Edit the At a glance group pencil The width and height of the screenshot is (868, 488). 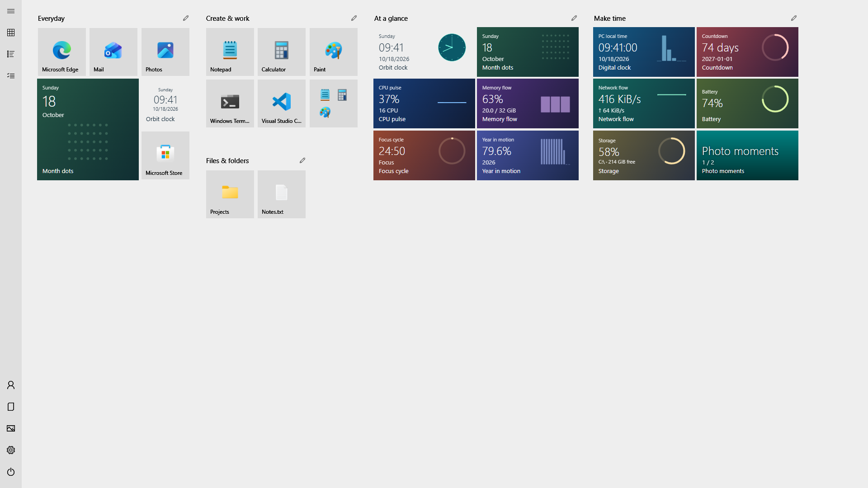point(574,18)
